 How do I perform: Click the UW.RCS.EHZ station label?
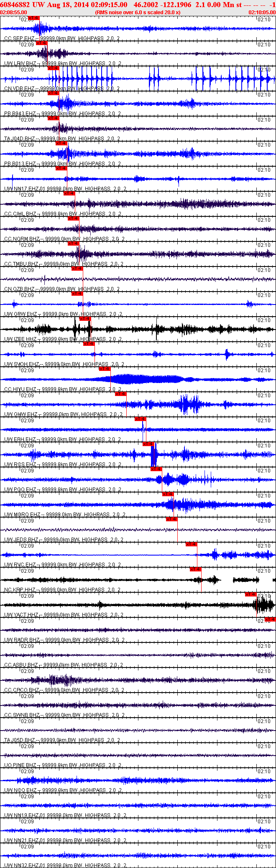[20, 464]
